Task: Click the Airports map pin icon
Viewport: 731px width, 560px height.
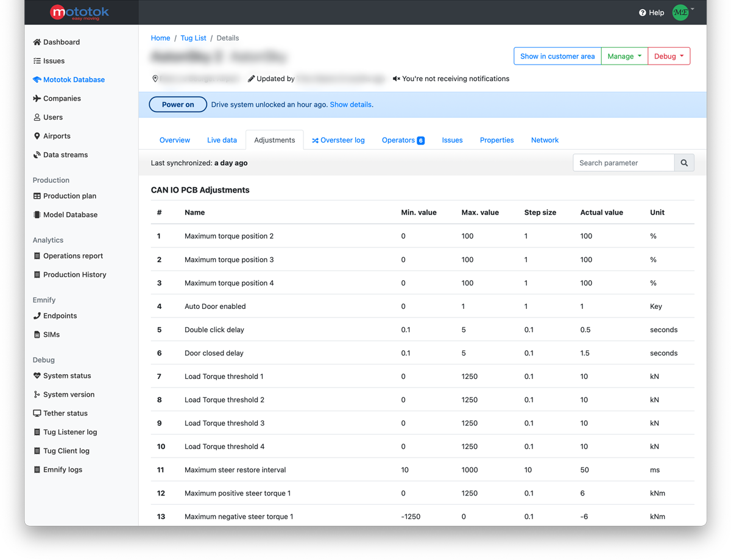Action: 37,136
